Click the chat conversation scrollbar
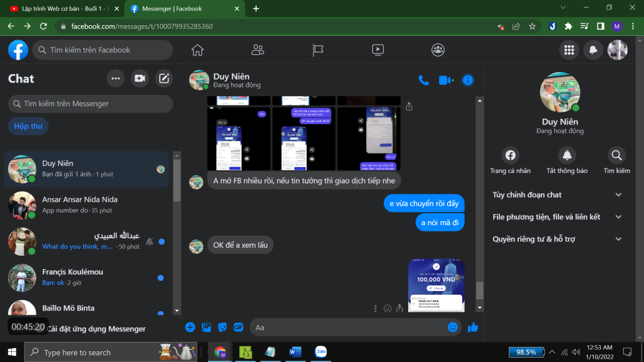This screenshot has height=362, width=644. coord(480,289)
